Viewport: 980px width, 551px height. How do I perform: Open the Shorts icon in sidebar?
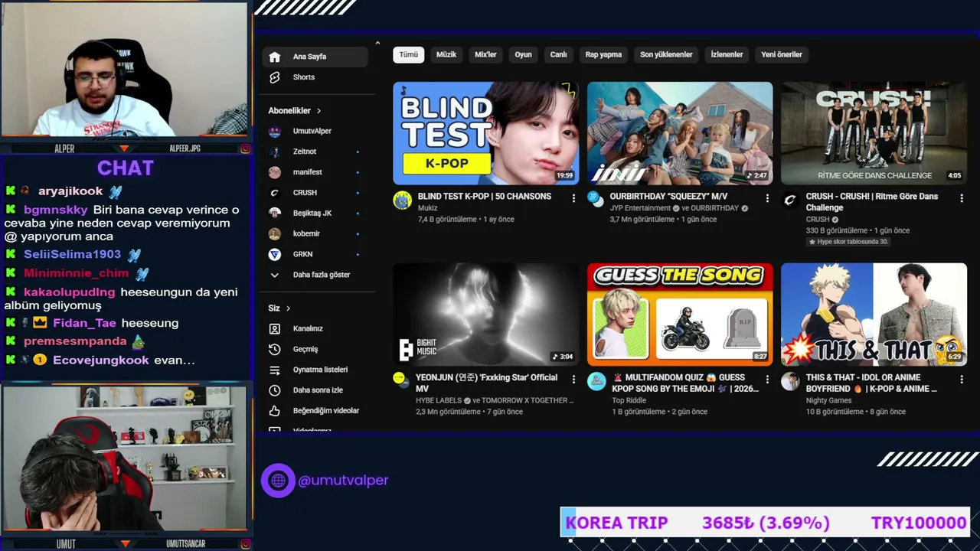click(275, 77)
